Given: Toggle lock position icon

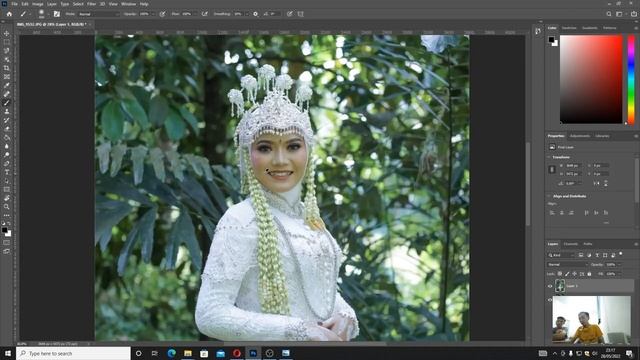Looking at the screenshot, I should tap(575, 274).
